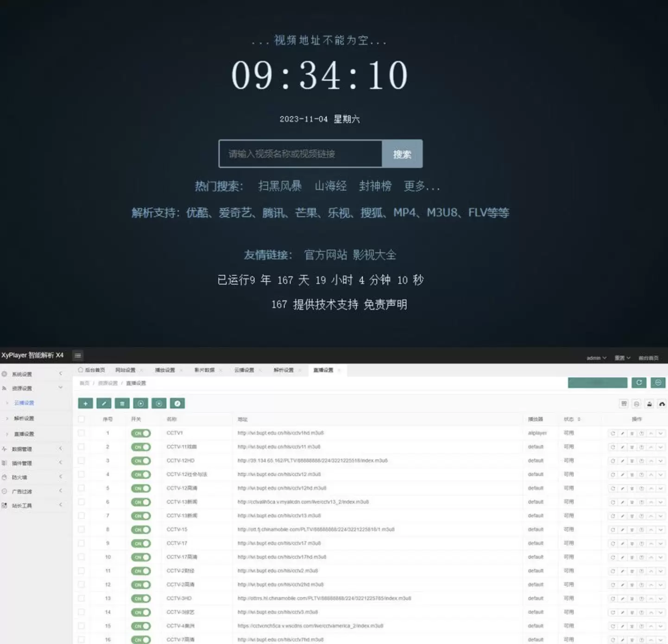This screenshot has height=644, width=668.
Task: Click the 防火墙 sidebar icon
Action: click(4, 477)
